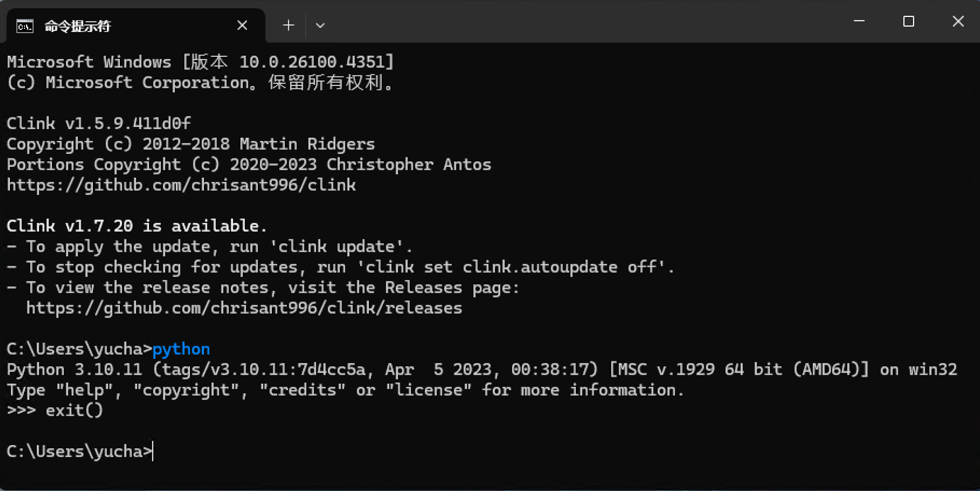Click the clink releases page URL
This screenshot has height=491, width=980.
(244, 308)
